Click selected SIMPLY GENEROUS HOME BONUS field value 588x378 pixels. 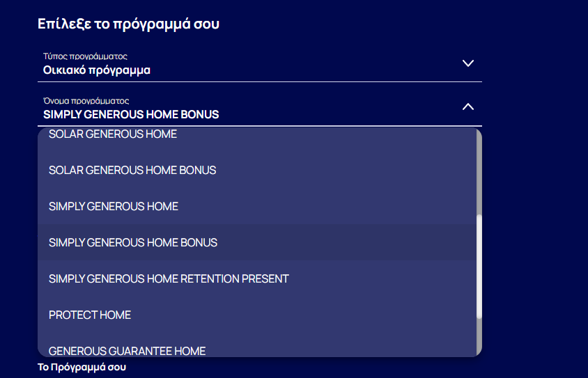click(131, 115)
